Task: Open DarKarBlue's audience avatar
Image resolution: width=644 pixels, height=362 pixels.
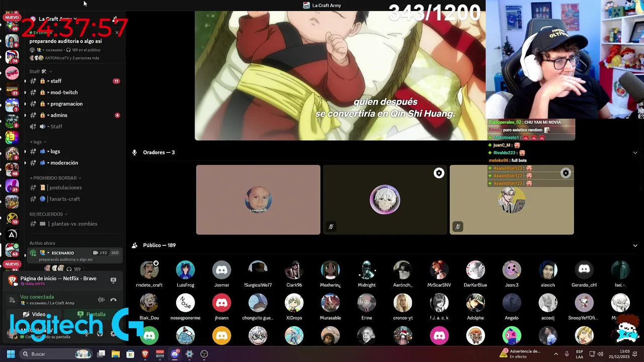Action: 475,270
